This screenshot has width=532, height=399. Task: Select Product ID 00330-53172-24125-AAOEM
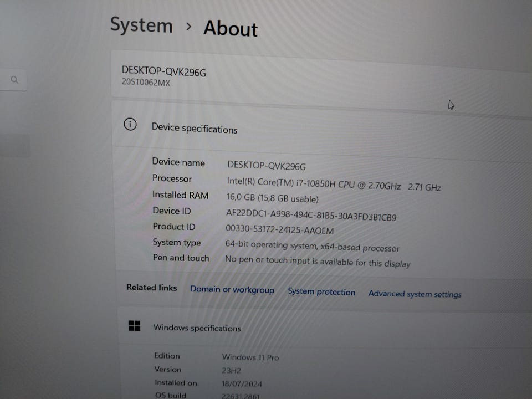coord(279,229)
